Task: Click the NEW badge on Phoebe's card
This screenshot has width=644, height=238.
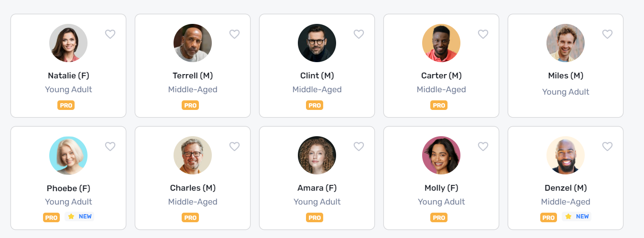Action: click(79, 216)
